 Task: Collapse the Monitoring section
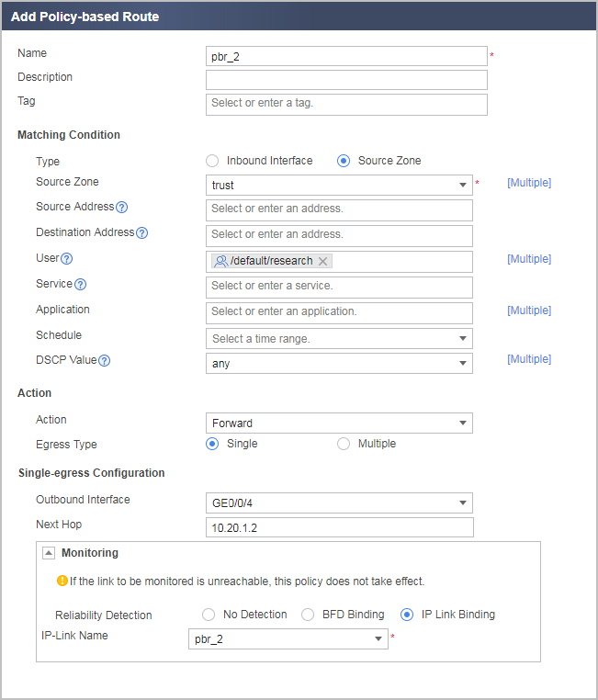pyautogui.click(x=49, y=553)
